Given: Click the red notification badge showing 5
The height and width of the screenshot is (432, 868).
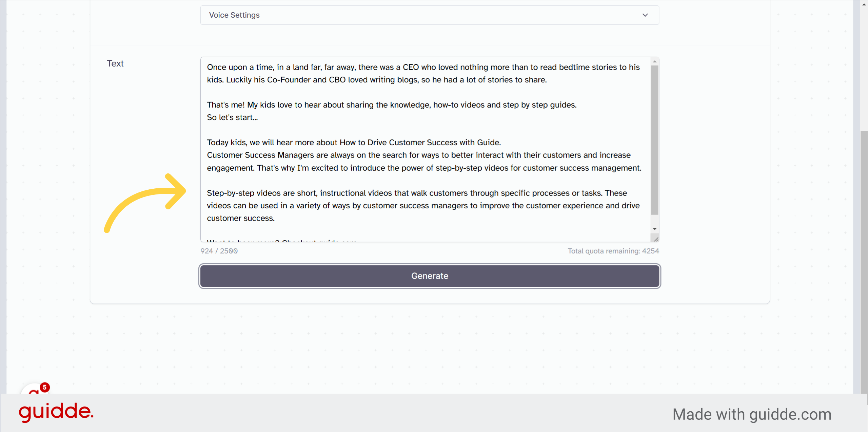Looking at the screenshot, I should [x=44, y=387].
